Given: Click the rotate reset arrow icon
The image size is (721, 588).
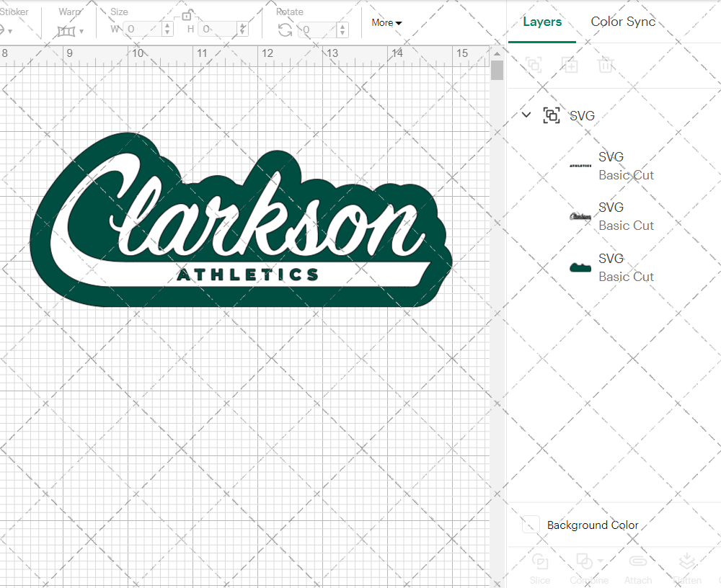Looking at the screenshot, I should point(285,30).
